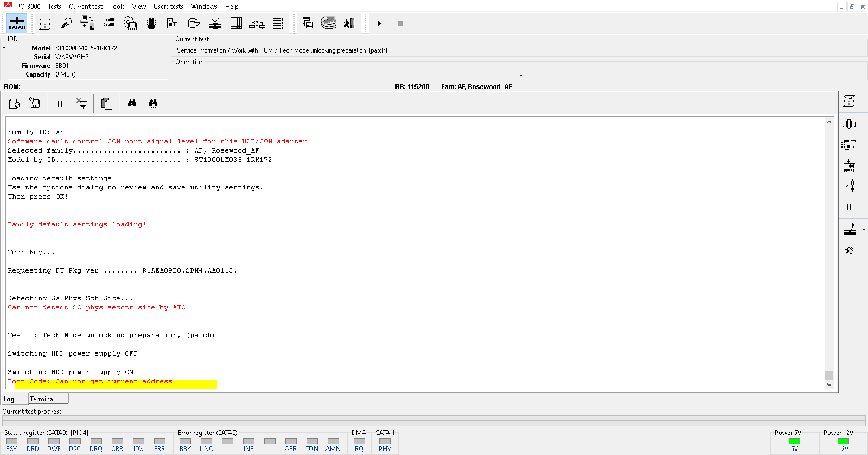Click the pause icon in log toolbar
Viewport: 868px width, 455px height.
click(x=60, y=104)
